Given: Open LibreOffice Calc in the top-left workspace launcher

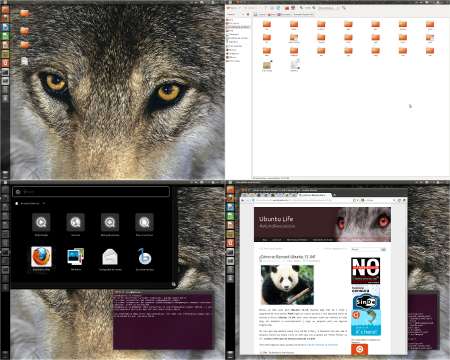Looking at the screenshot, I should click(6, 36).
